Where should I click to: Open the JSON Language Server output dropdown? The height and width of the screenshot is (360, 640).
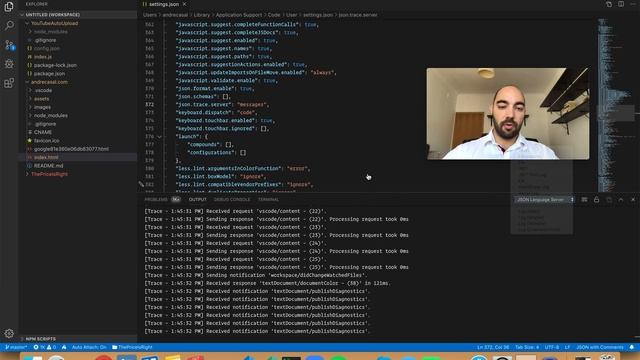pyautogui.click(x=544, y=200)
